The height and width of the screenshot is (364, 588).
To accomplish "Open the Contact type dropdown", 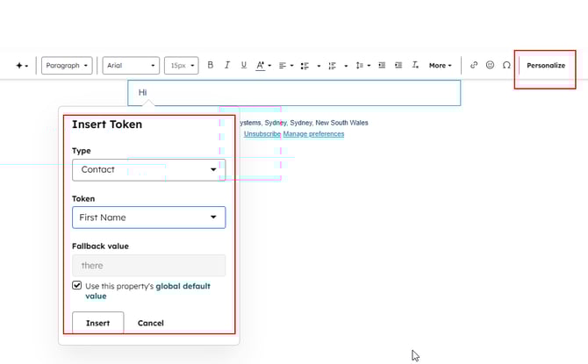I will coord(148,169).
